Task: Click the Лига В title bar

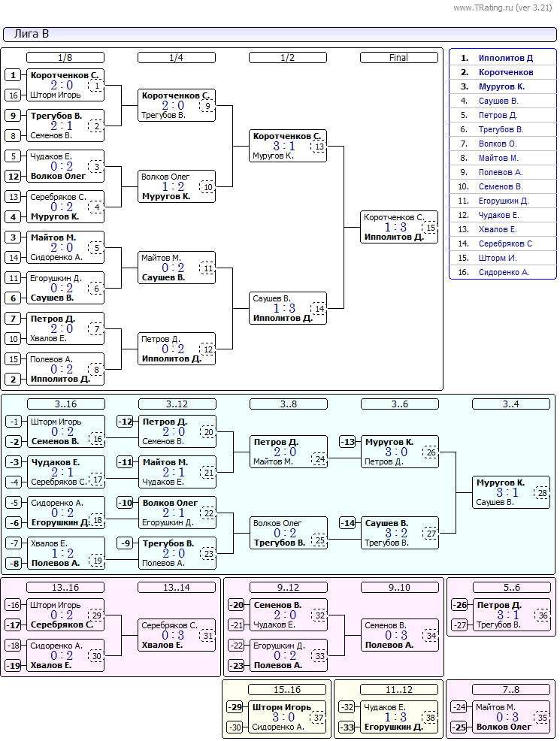Action: coord(280,35)
